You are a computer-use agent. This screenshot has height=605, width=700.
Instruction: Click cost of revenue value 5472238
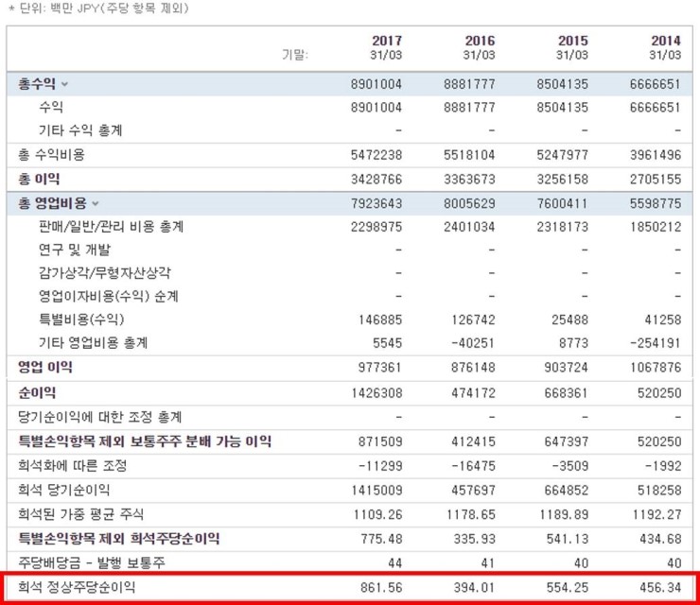point(376,155)
